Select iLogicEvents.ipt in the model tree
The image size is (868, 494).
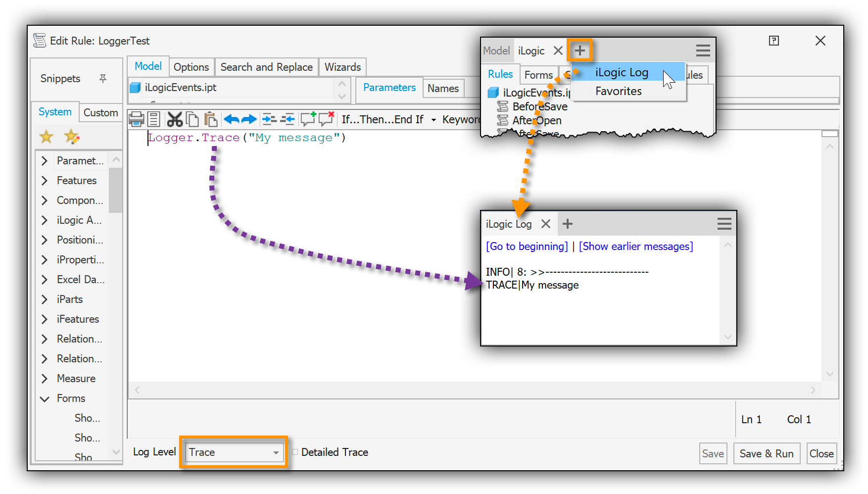180,88
